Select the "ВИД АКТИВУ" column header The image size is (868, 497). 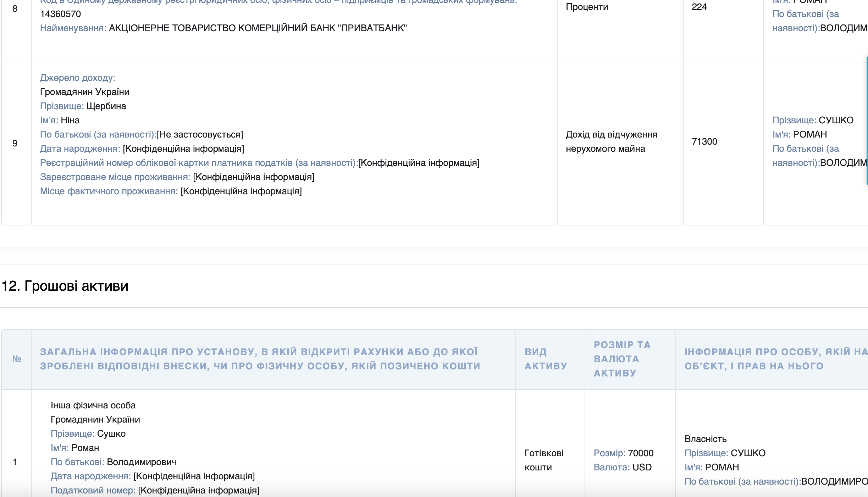[545, 358]
